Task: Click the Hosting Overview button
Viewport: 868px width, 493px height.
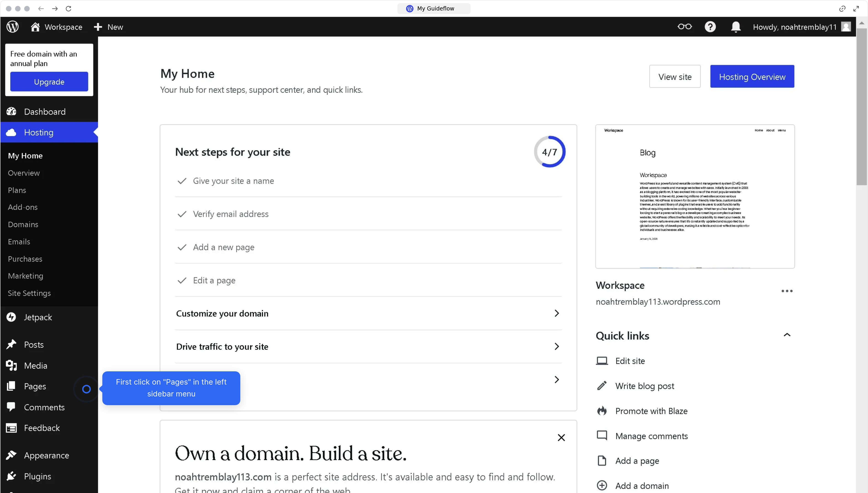Action: pyautogui.click(x=752, y=76)
